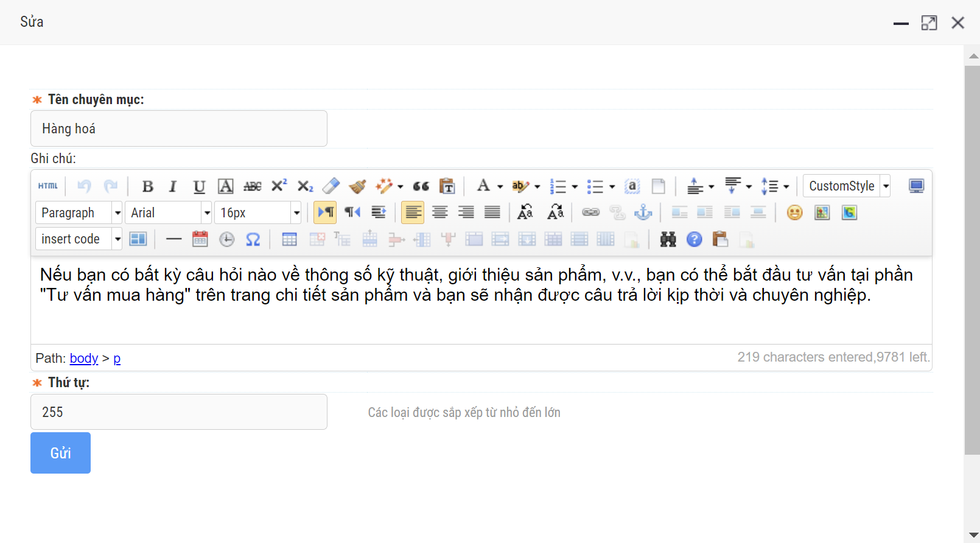Click the blue help question mark icon
The height and width of the screenshot is (543, 980).
(694, 239)
